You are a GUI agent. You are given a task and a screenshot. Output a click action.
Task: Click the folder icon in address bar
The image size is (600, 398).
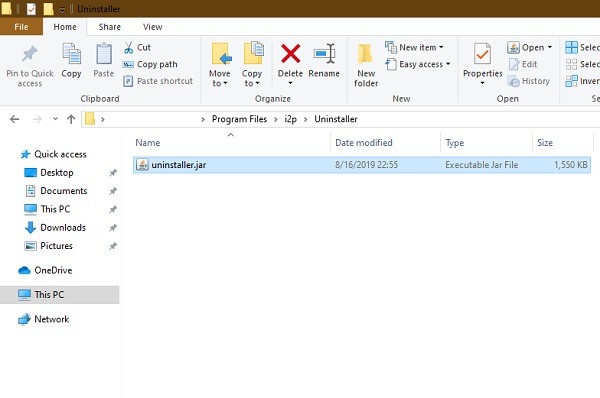[x=90, y=119]
